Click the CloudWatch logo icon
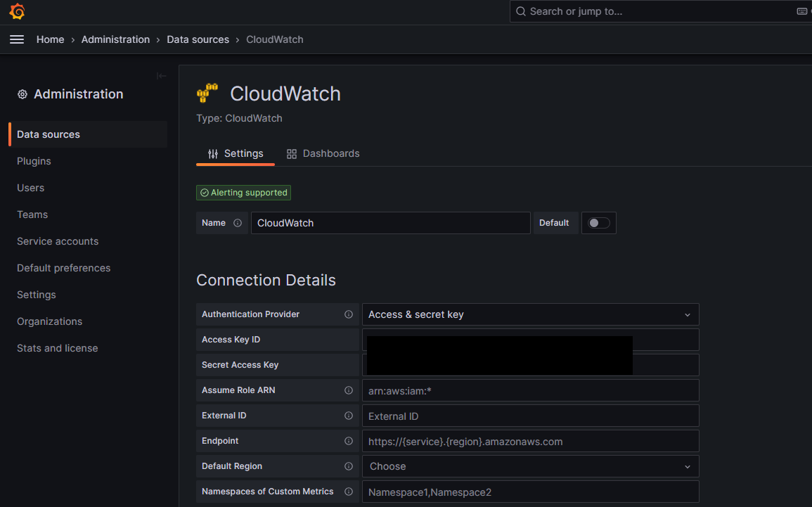Screen dimensions: 812x507 coord(207,94)
